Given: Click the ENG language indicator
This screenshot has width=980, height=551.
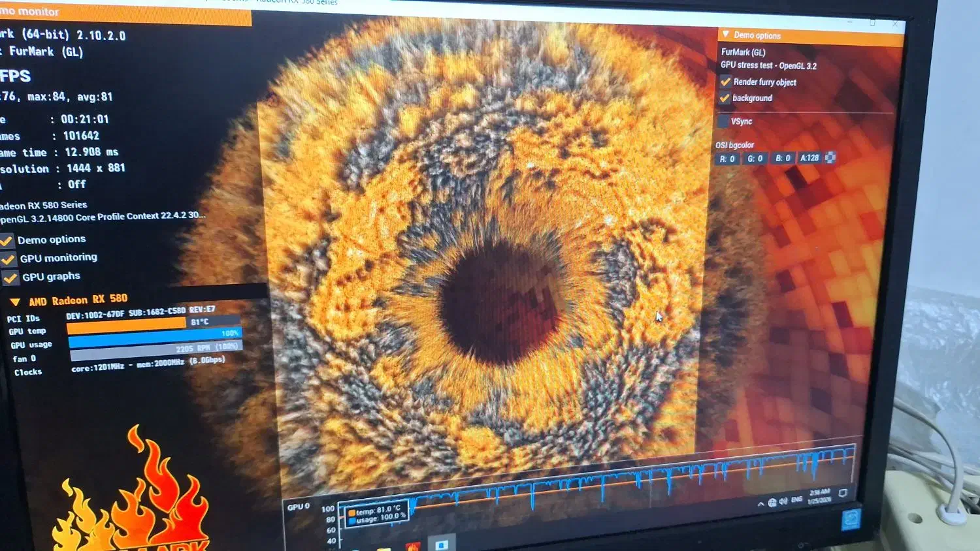Looking at the screenshot, I should pyautogui.click(x=796, y=500).
